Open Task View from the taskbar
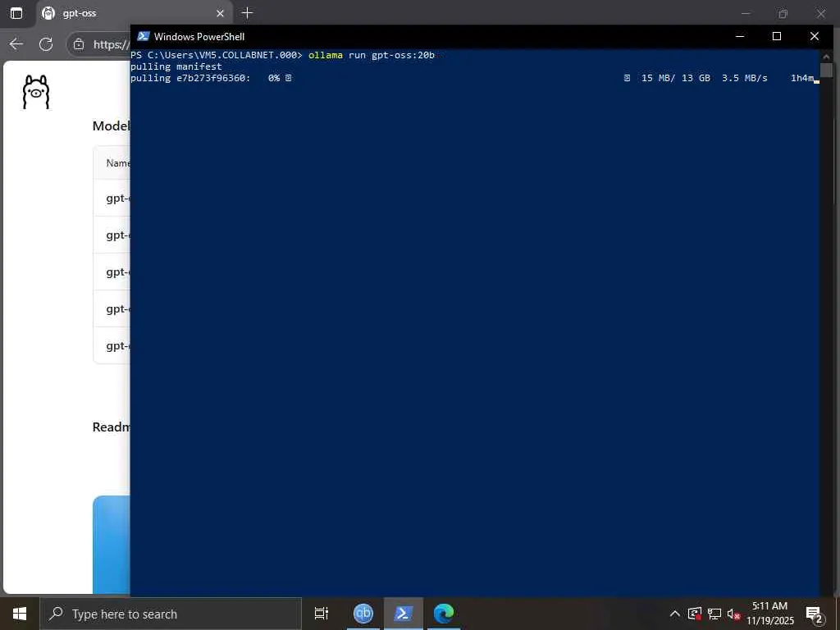This screenshot has height=630, width=840. [322, 614]
